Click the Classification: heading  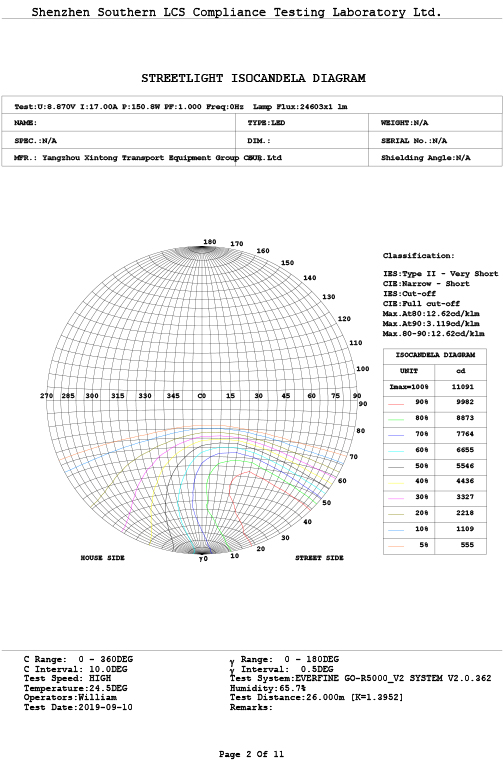pyautogui.click(x=419, y=256)
